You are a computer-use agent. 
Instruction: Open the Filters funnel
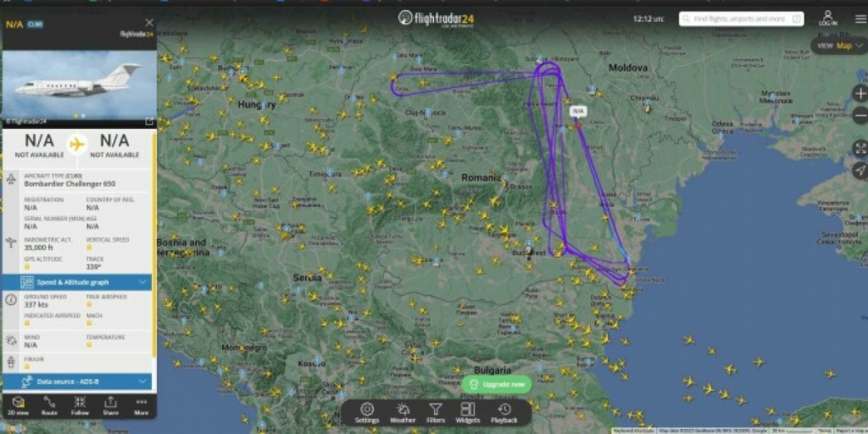(436, 413)
